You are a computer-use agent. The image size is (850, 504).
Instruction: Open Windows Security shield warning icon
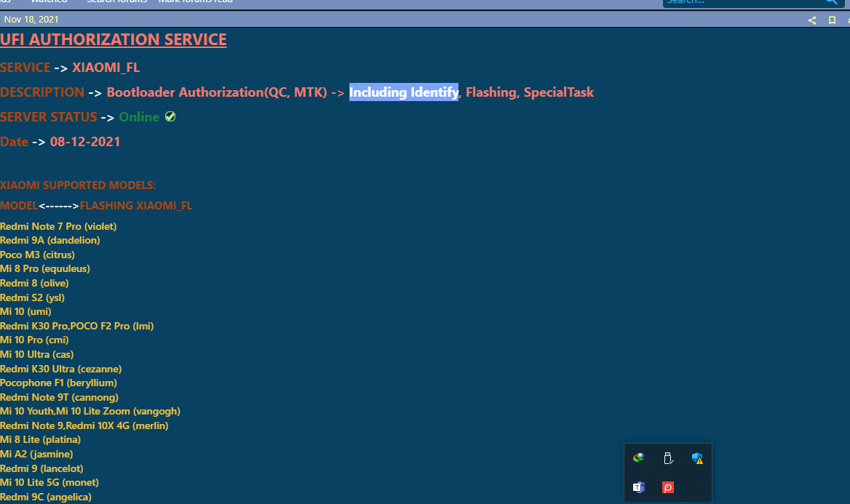pos(697,458)
